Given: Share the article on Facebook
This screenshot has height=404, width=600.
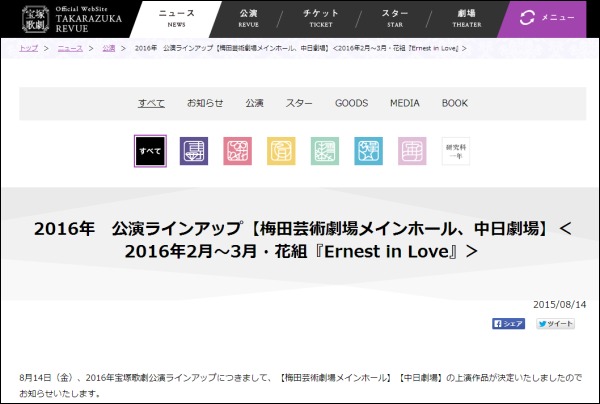Looking at the screenshot, I should tap(509, 324).
